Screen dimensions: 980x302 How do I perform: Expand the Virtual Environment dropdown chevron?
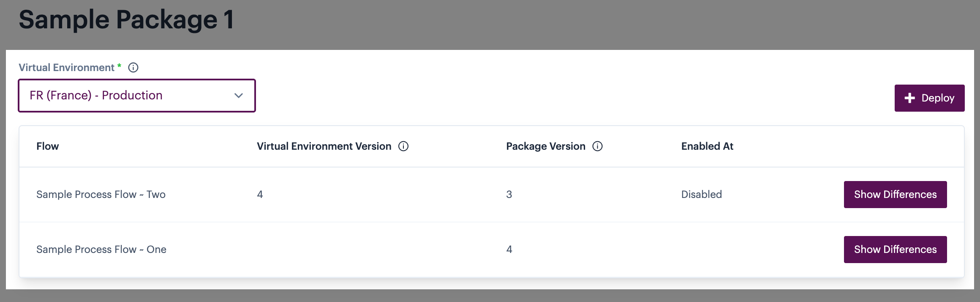pyautogui.click(x=239, y=96)
